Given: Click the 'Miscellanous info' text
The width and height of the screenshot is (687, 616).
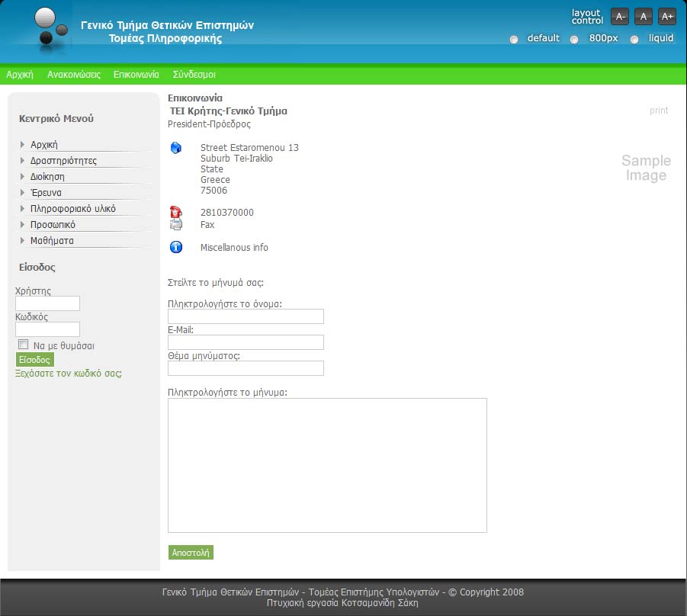Looking at the screenshot, I should [x=234, y=248].
